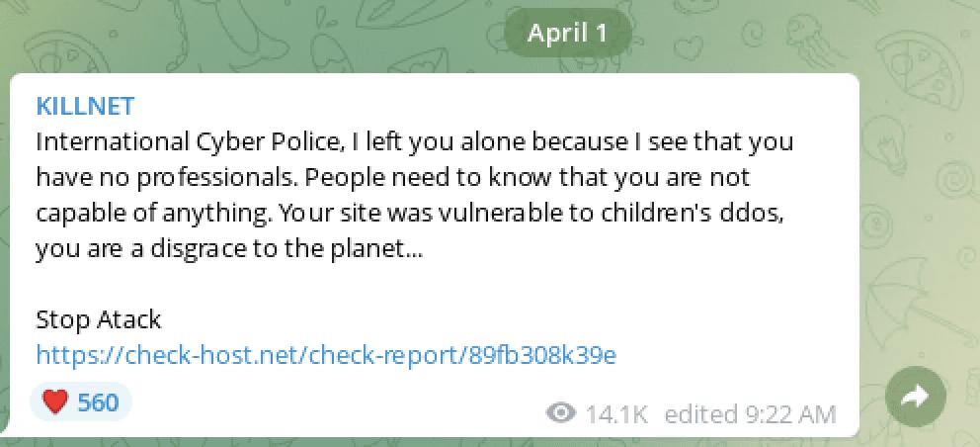Click the eye views icon

coord(560,413)
